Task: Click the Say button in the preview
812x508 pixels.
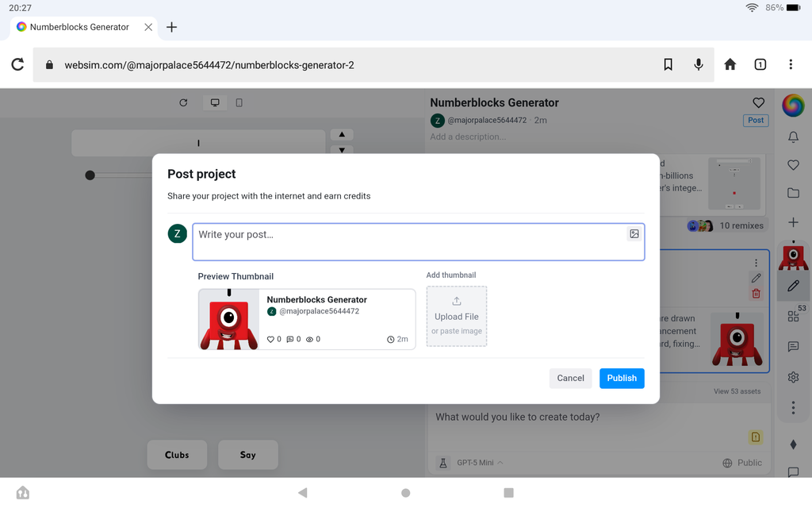Action: [x=247, y=455]
